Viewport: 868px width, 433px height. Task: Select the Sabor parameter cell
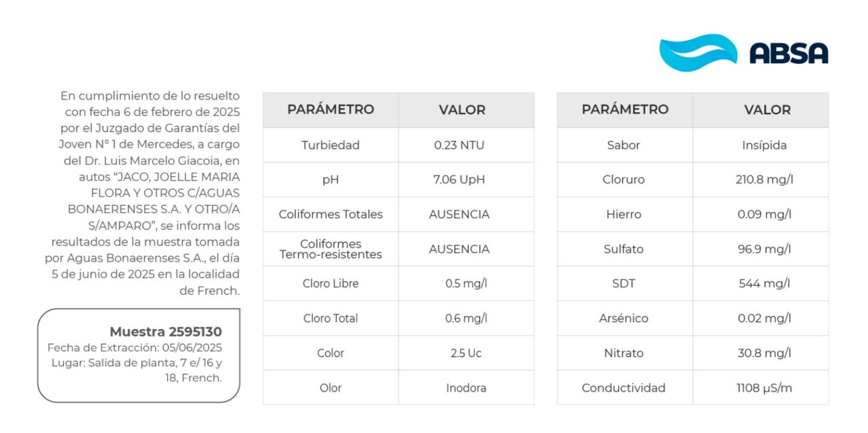click(x=624, y=145)
